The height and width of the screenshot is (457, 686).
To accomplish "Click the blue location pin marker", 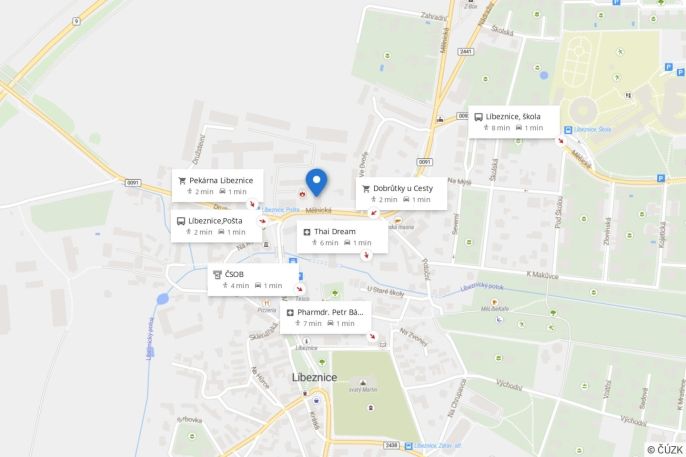I will tap(316, 183).
